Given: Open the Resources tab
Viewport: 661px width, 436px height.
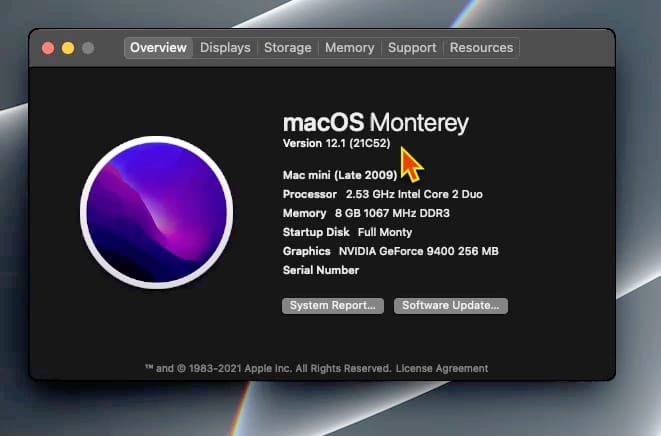Looking at the screenshot, I should point(481,48).
